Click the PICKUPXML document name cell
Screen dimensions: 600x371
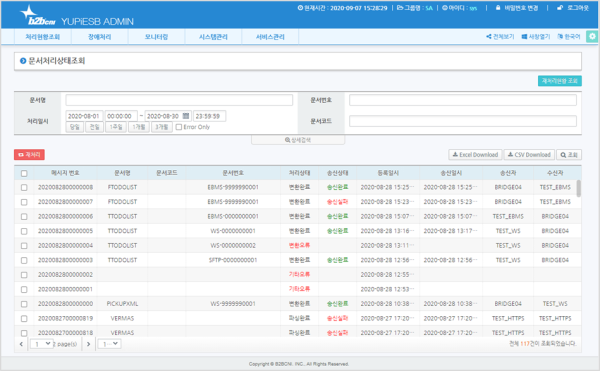[122, 304]
